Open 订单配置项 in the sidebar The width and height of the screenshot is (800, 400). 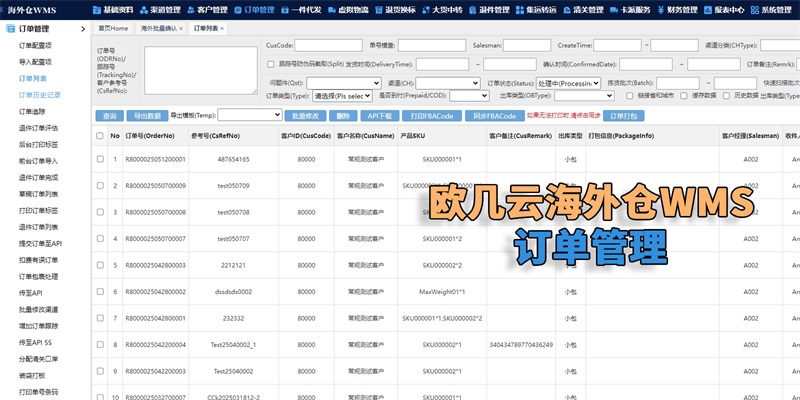(36, 45)
